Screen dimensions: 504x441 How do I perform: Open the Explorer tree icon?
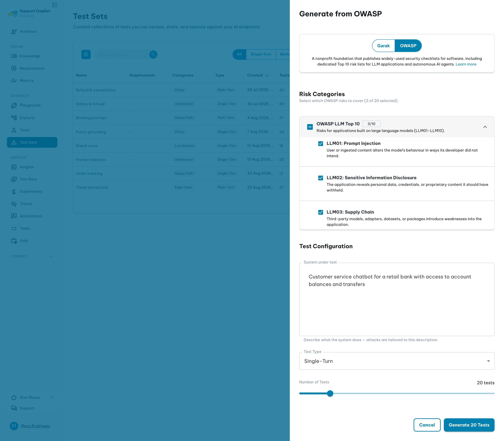point(14,118)
